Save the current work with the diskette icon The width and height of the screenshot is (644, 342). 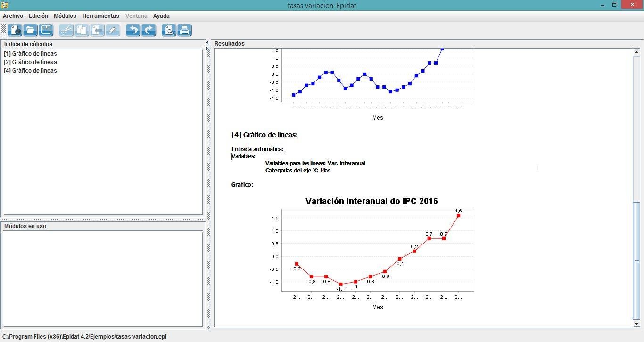(x=45, y=30)
